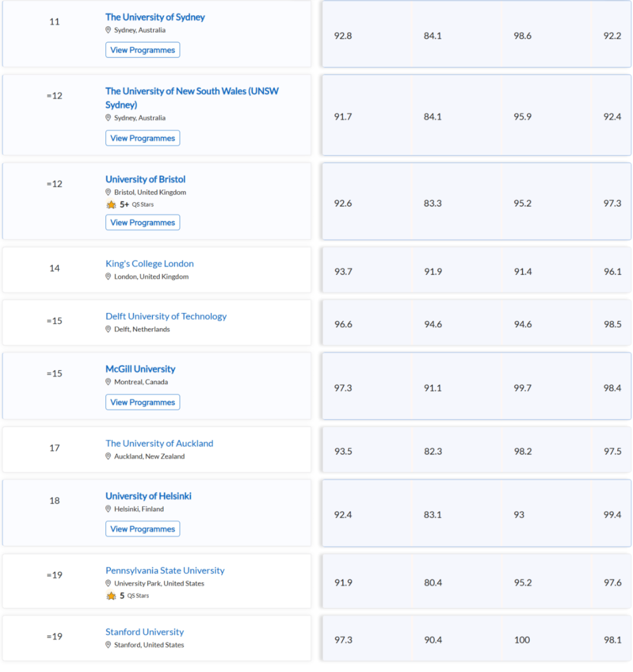Open View Programmes for University of Bristol

tap(142, 223)
